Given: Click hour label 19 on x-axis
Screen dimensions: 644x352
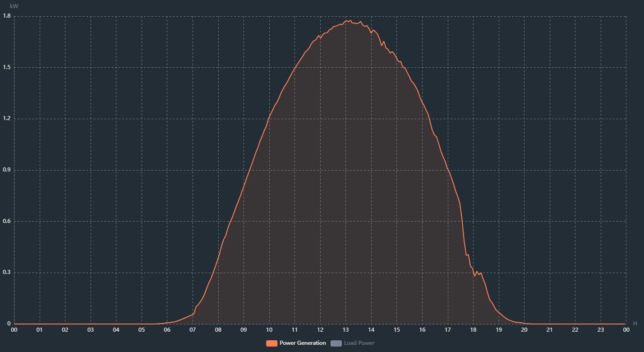Looking at the screenshot, I should pyautogui.click(x=499, y=330).
